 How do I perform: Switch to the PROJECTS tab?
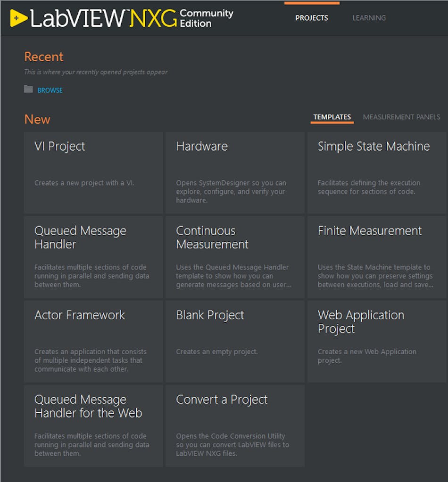click(311, 18)
